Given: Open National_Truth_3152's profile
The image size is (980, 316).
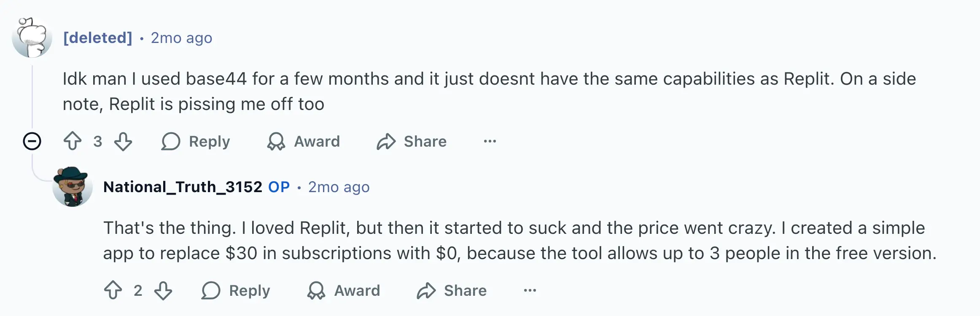Looking at the screenshot, I should [x=182, y=187].
